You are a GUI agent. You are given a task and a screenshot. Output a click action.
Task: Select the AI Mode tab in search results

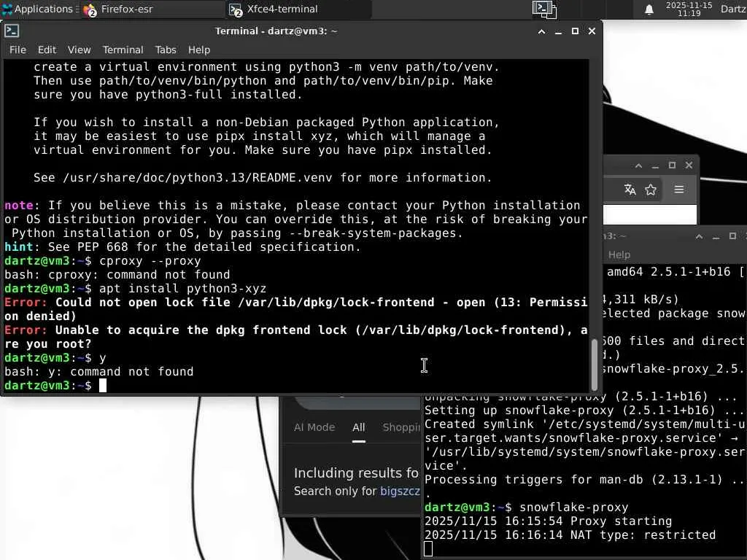[x=314, y=427]
